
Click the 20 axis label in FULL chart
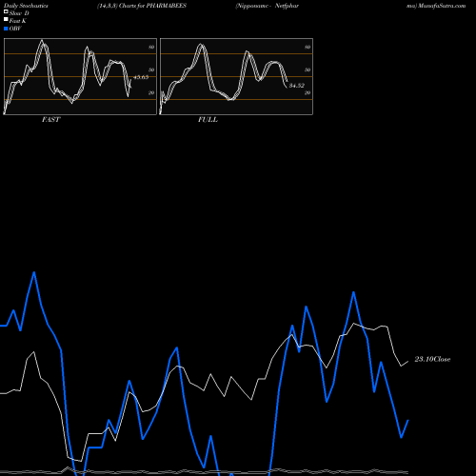tap(307, 92)
